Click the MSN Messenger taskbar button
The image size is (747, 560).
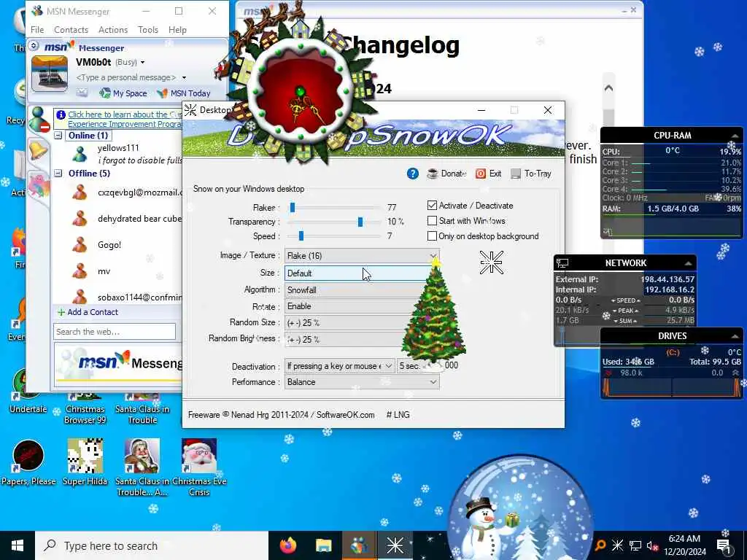(359, 545)
